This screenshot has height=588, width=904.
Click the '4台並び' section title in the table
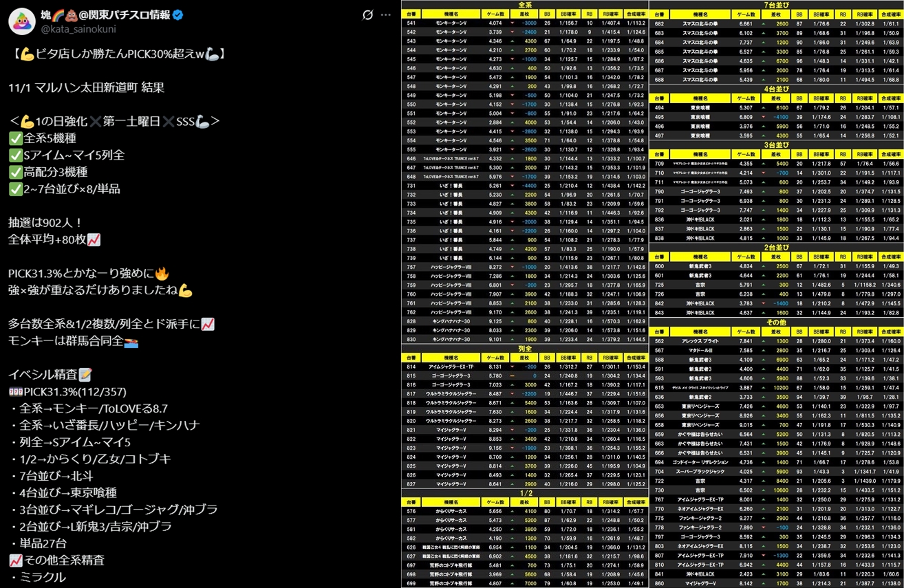point(776,89)
